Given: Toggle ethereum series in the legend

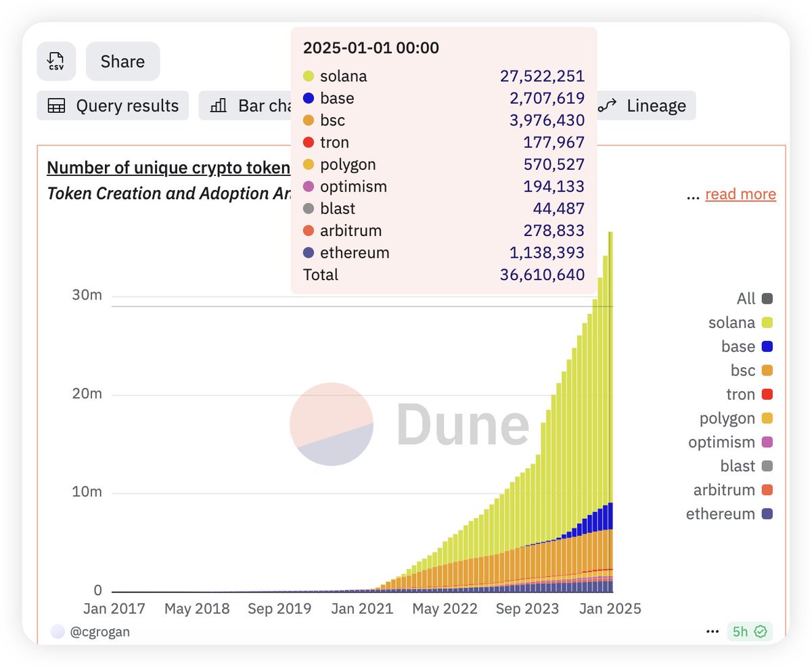Looking at the screenshot, I should pos(729,514).
